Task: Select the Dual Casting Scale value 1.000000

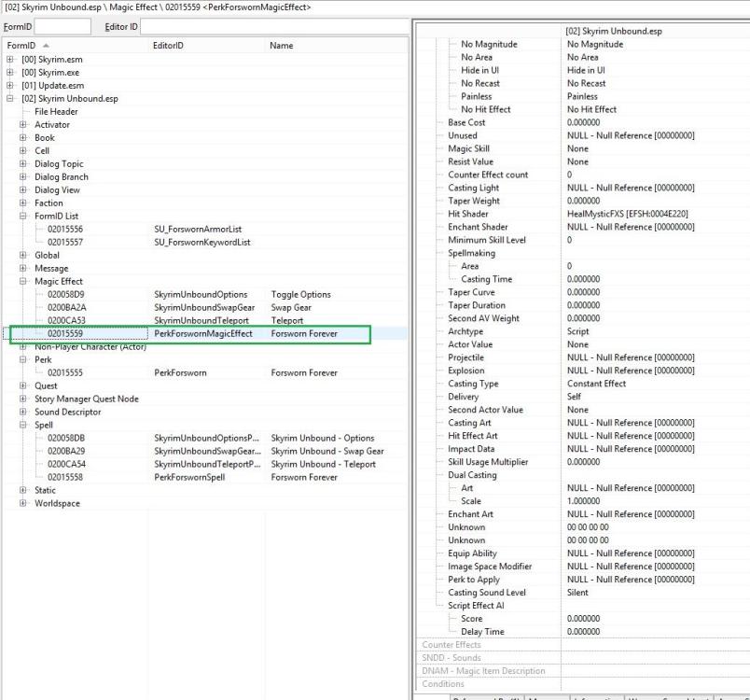Action: pyautogui.click(x=583, y=501)
